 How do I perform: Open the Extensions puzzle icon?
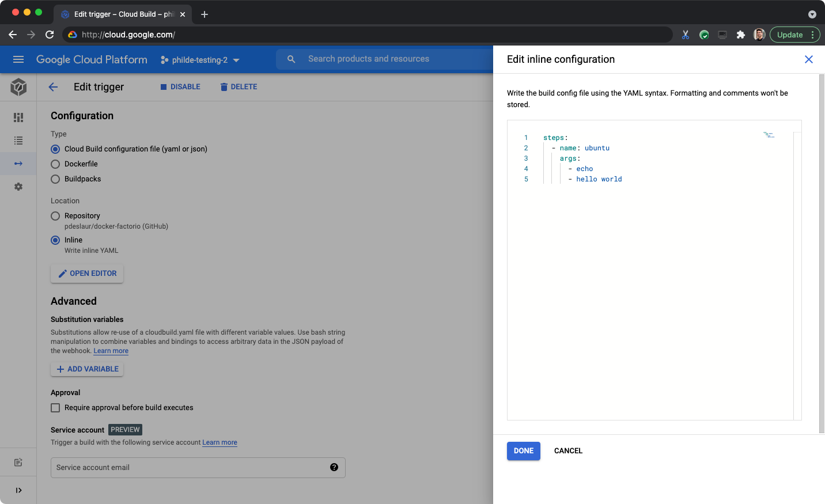coord(741,35)
